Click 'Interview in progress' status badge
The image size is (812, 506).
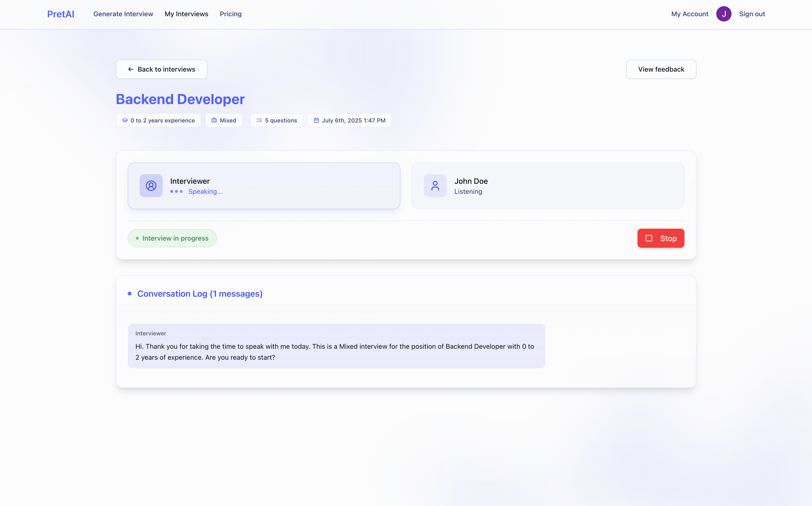click(x=172, y=238)
